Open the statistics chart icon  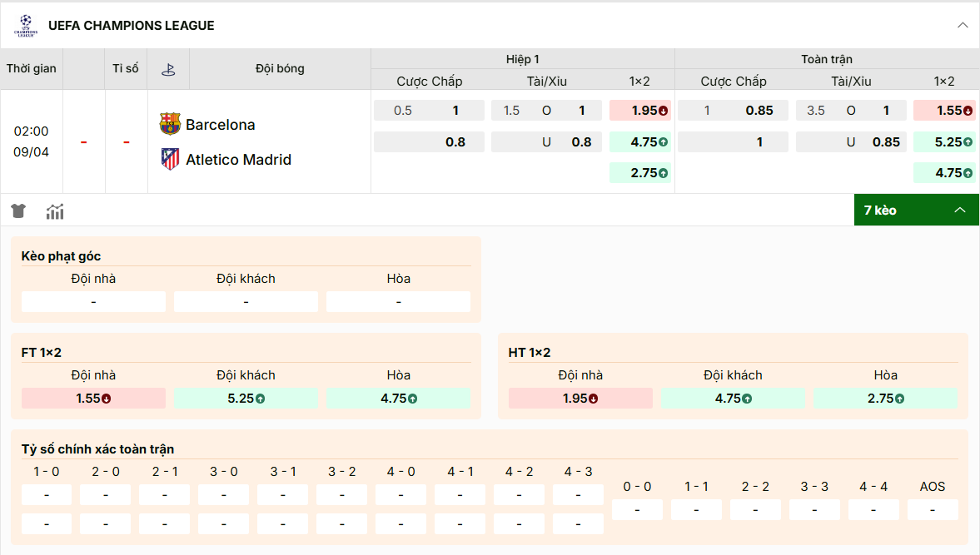coord(54,211)
